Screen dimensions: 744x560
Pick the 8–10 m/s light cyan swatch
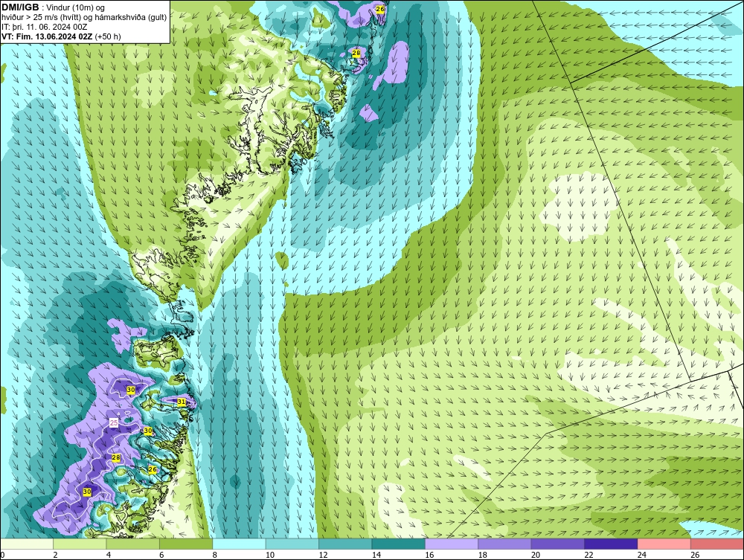click(239, 544)
